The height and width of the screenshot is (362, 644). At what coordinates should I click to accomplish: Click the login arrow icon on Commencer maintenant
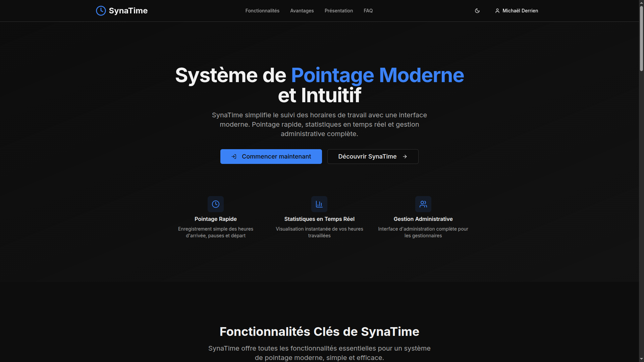(x=234, y=157)
